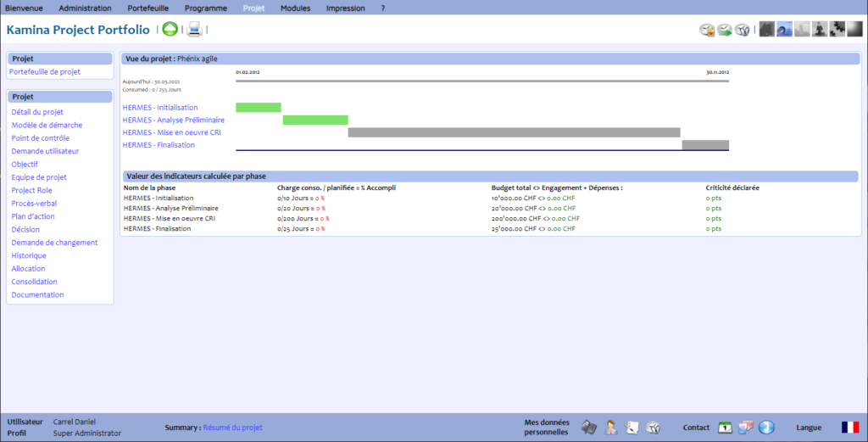Open the calendar icon next to Contact
Viewport: 868px width, 442px height.
725,428
